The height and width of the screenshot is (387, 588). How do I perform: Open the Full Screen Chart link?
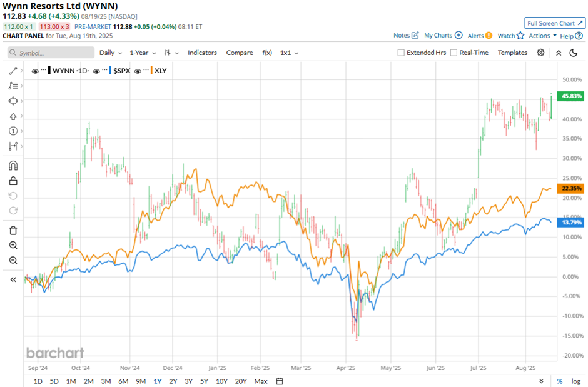click(x=555, y=23)
